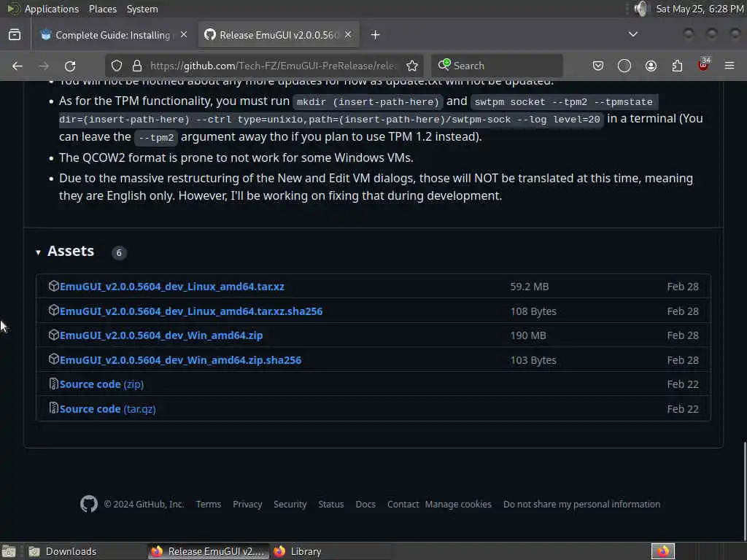Click the assets count badge 6
This screenshot has height=560, width=747.
[119, 252]
